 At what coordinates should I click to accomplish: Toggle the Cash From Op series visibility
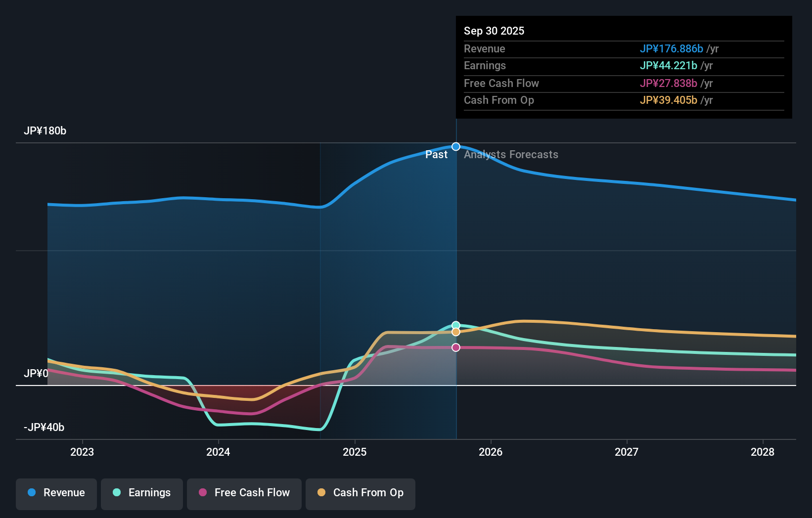pos(360,493)
